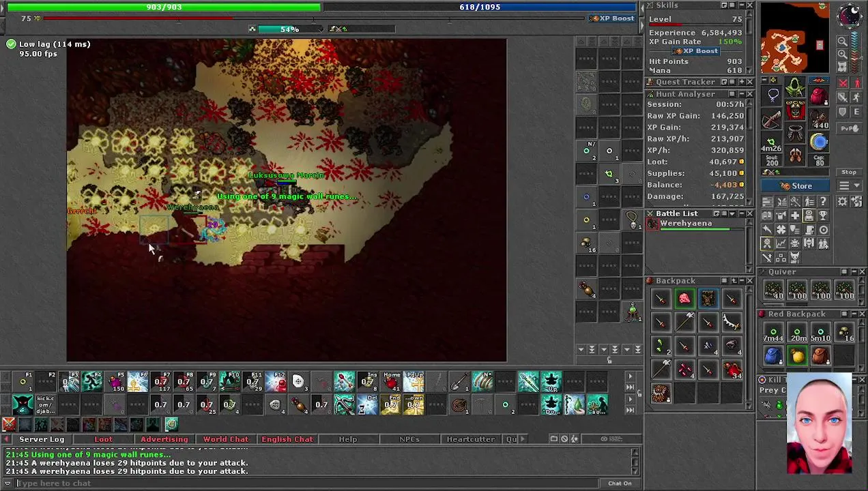Open the Store
This screenshot has height=491, width=868.
coord(796,185)
